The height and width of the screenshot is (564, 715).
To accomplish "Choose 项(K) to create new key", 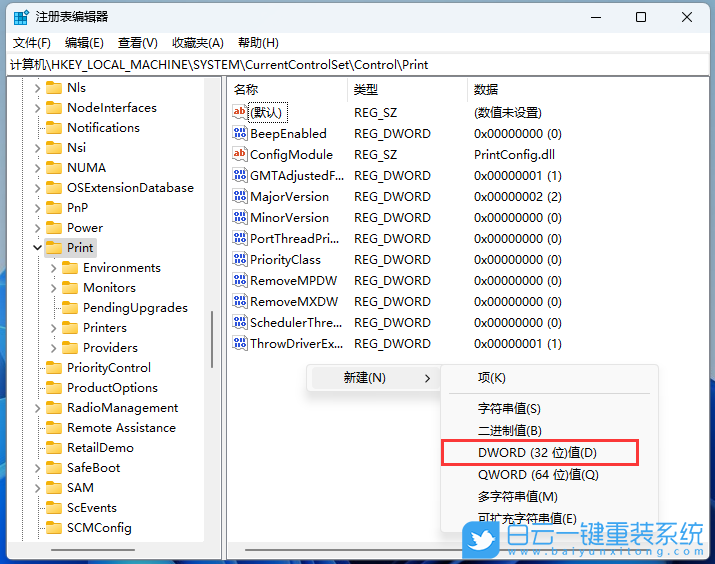I will pos(549,378).
